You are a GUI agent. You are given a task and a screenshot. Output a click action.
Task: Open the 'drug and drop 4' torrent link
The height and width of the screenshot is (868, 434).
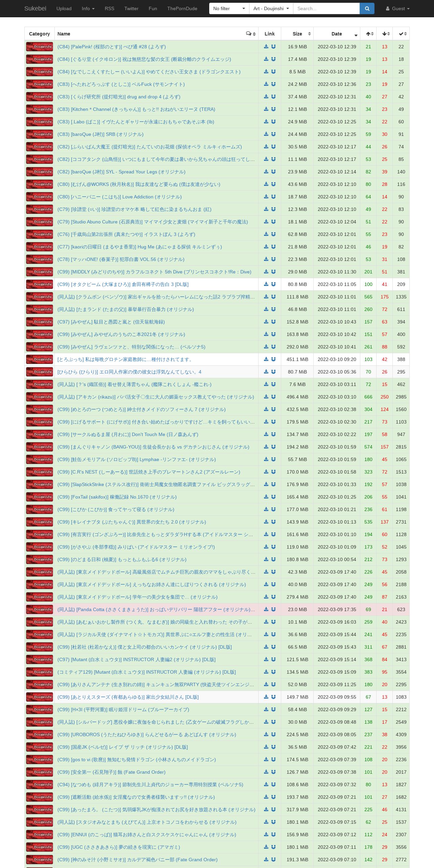coord(119,97)
